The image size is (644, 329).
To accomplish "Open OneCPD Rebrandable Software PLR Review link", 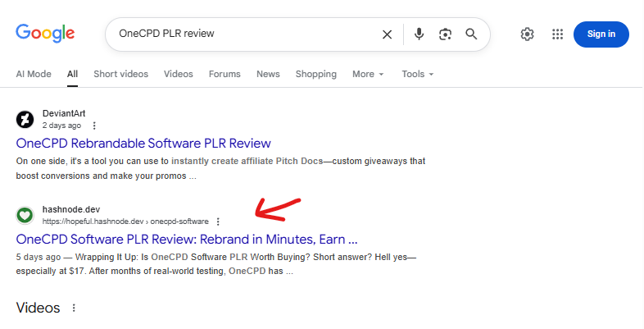I will click(x=143, y=144).
